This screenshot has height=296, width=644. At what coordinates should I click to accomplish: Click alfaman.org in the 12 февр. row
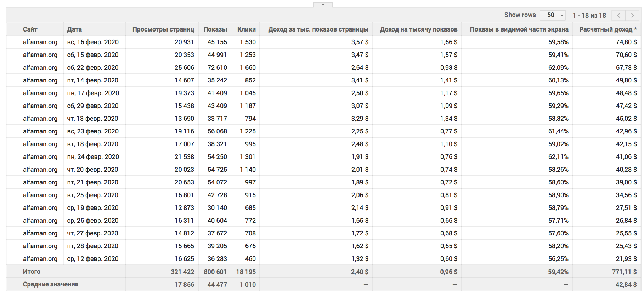[x=40, y=259]
